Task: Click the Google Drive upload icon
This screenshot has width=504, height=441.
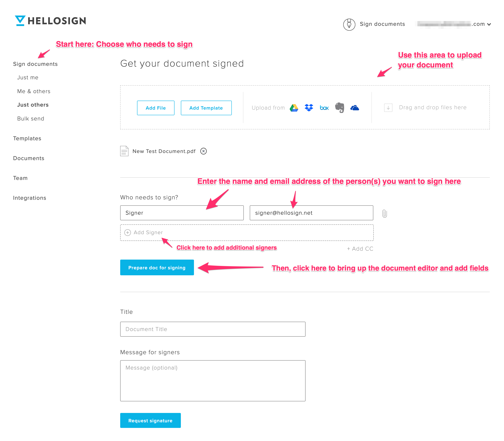Action: (294, 108)
